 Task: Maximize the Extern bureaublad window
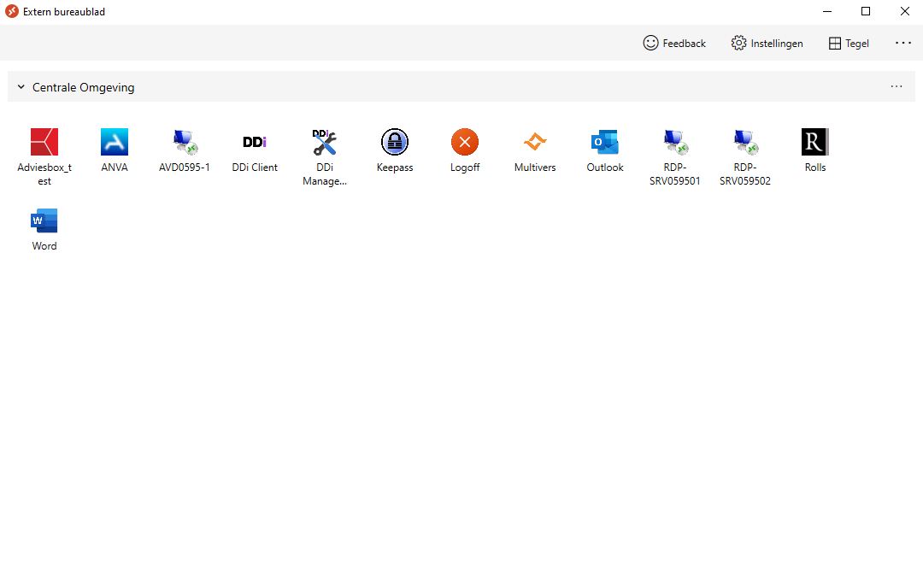pyautogui.click(x=865, y=12)
